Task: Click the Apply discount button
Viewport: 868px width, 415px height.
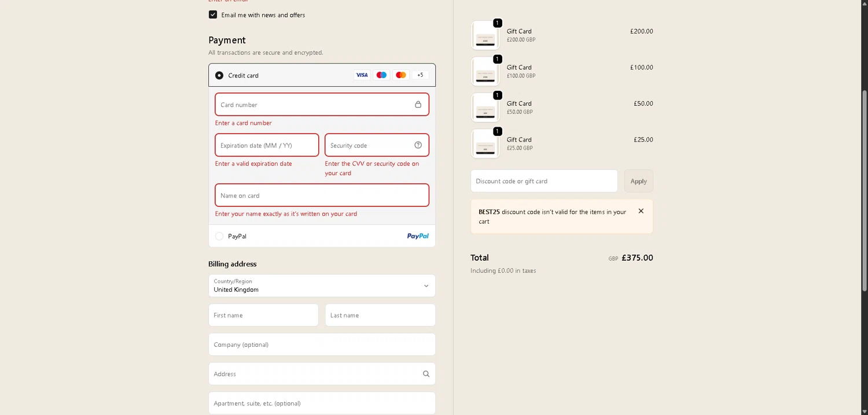Action: coord(638,181)
